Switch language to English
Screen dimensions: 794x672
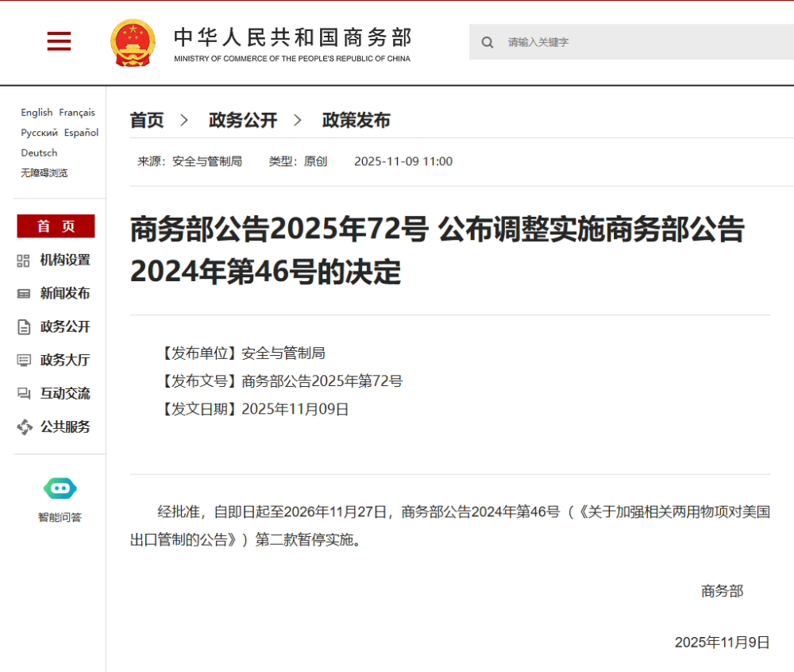pos(37,113)
